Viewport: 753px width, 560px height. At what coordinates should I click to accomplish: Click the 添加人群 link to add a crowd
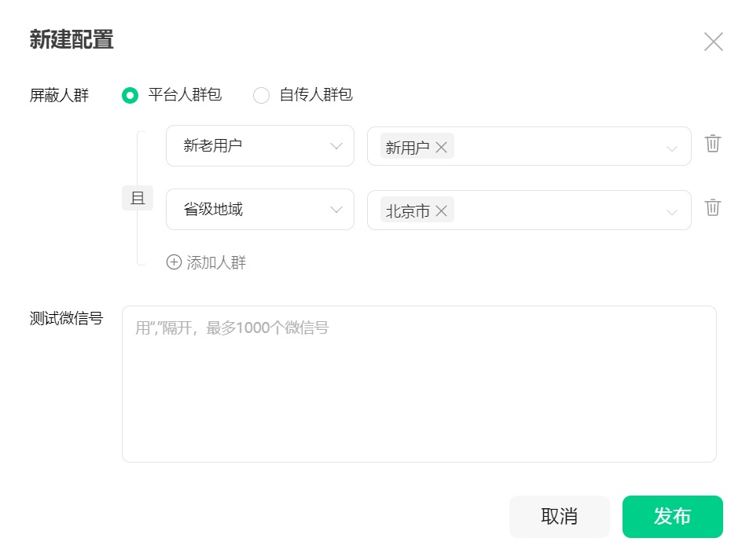pos(216,262)
